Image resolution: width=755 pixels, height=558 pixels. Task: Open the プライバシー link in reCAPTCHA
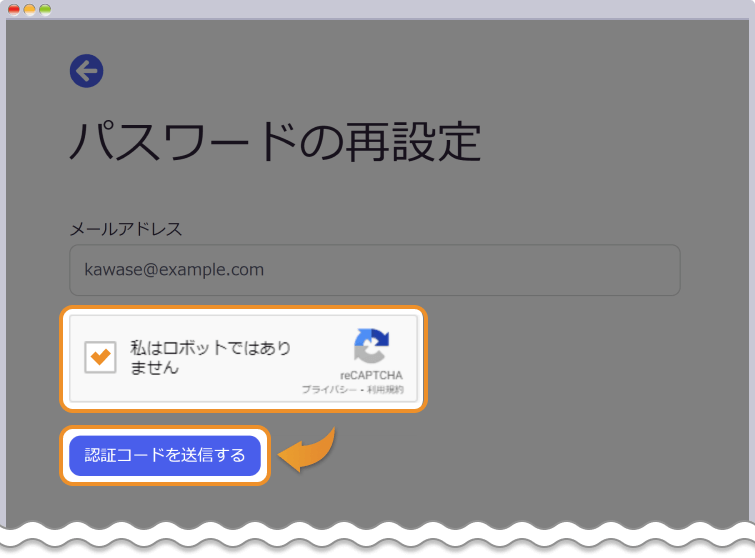329,389
